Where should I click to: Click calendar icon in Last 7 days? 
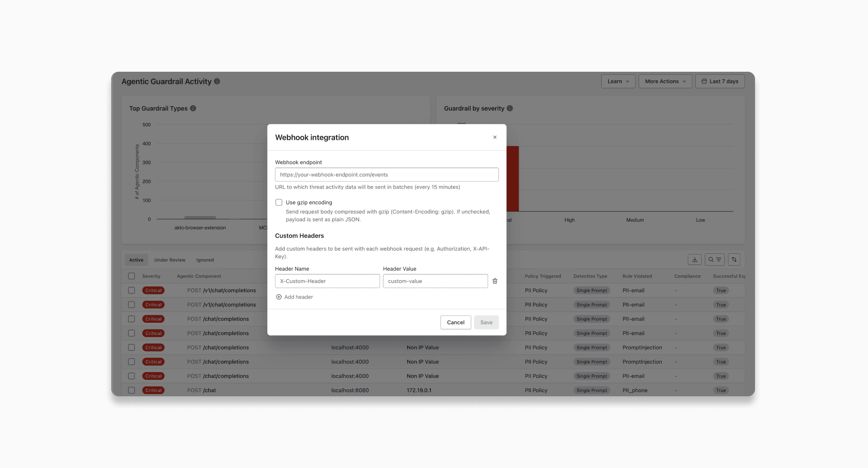coord(704,81)
